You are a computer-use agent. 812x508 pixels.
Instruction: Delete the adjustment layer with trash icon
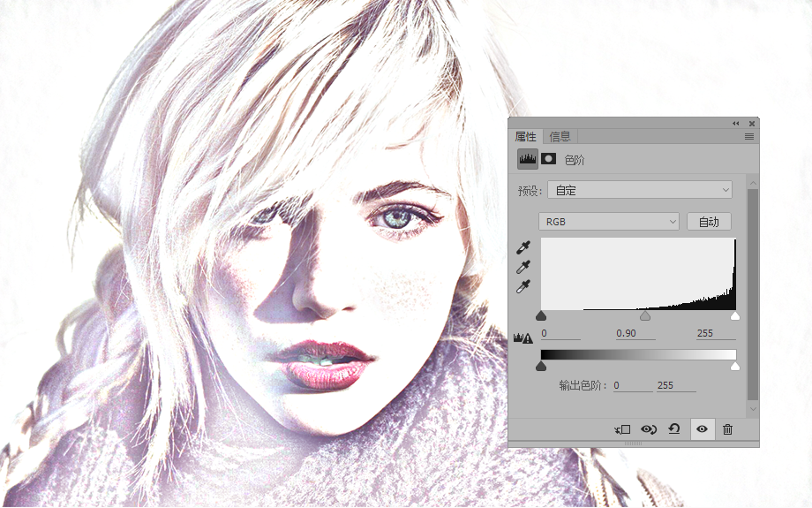pyautogui.click(x=727, y=429)
